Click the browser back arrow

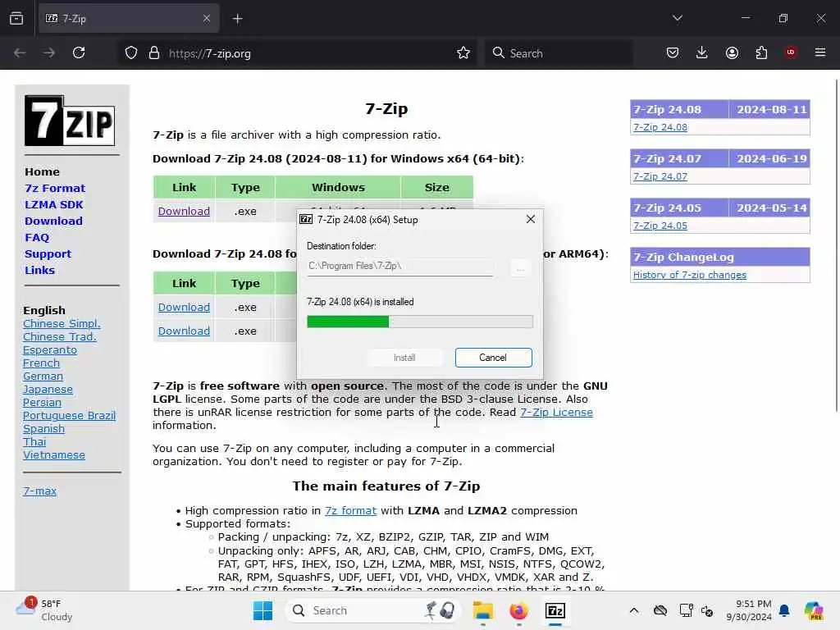pyautogui.click(x=20, y=53)
